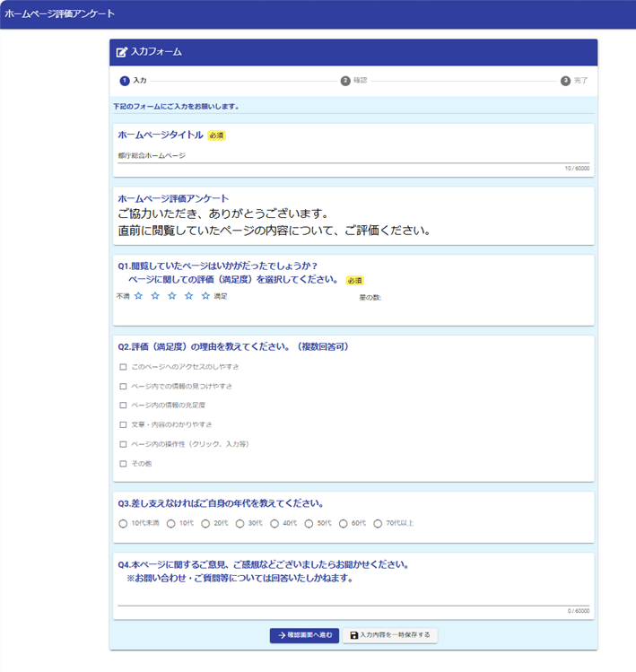Select the 60代 age radio button

[x=344, y=523]
